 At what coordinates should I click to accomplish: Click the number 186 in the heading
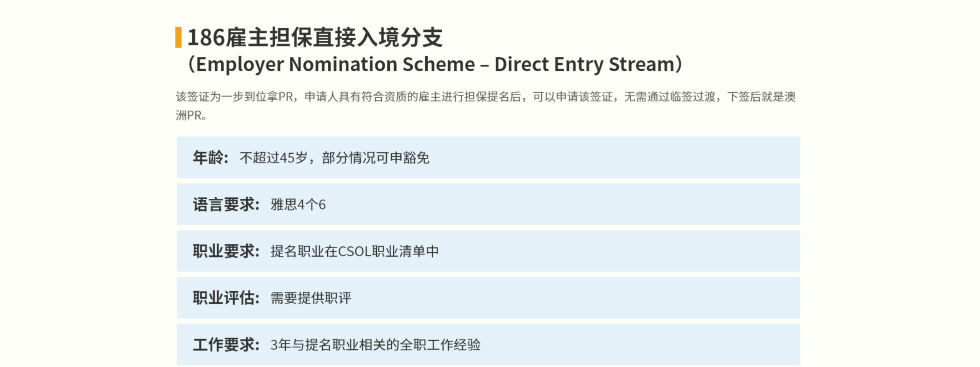pyautogui.click(x=206, y=38)
